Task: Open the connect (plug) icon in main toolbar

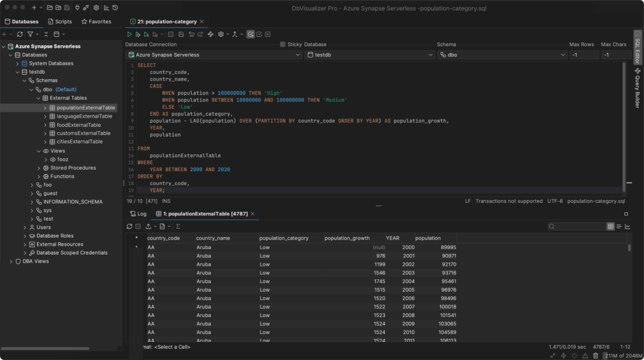Action: click(77, 7)
